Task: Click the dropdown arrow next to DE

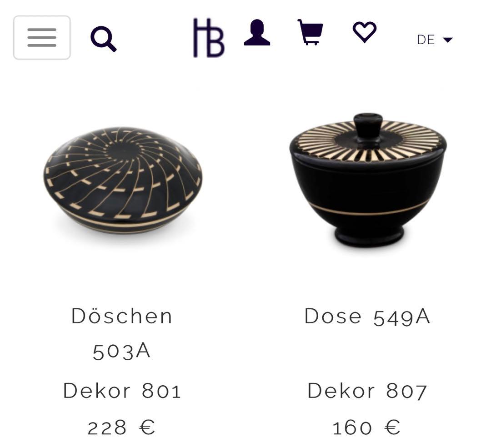Action: point(447,40)
